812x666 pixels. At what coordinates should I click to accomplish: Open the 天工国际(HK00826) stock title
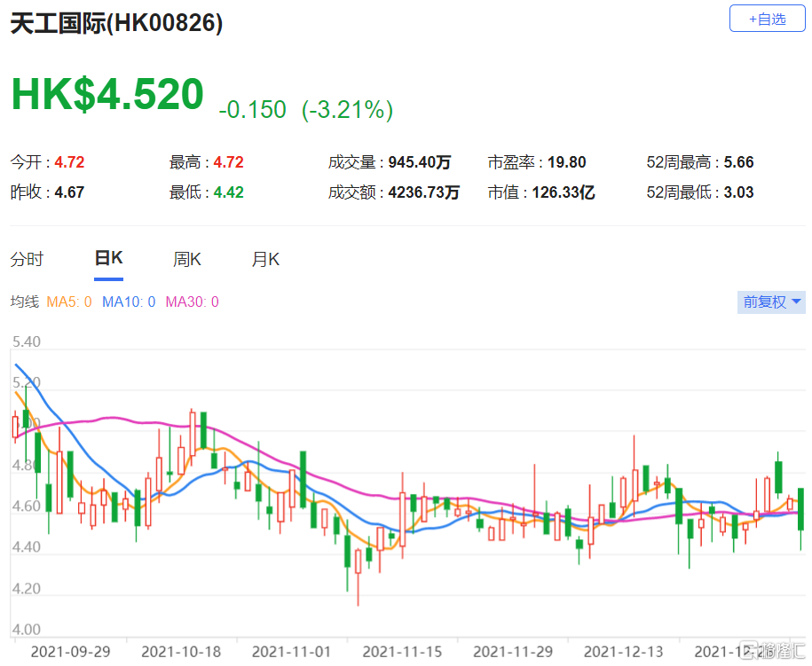(116, 24)
